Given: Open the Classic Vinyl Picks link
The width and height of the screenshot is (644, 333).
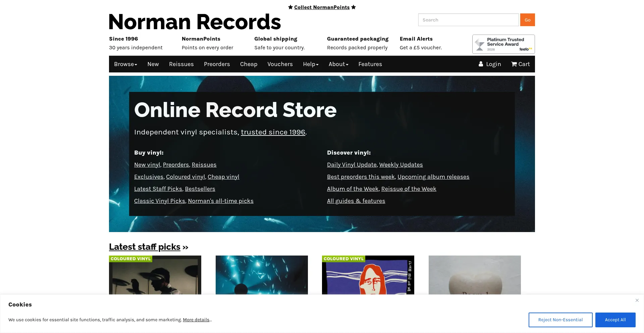Looking at the screenshot, I should pyautogui.click(x=160, y=201).
